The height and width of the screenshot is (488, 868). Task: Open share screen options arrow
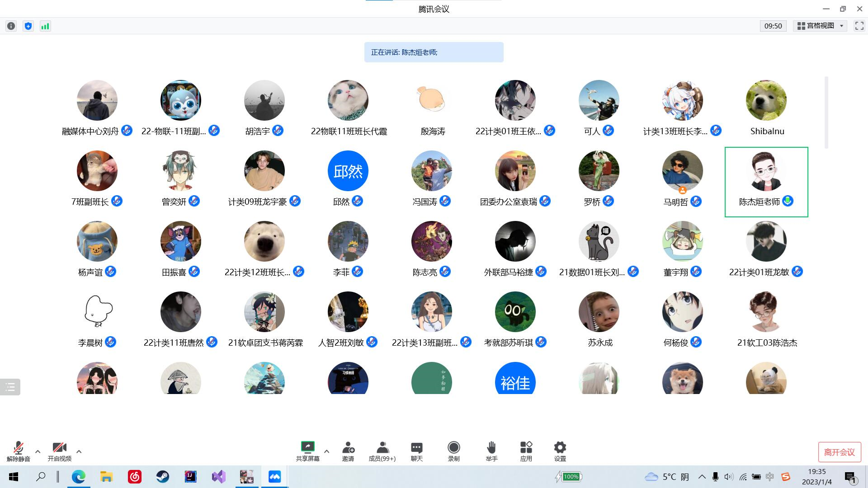327,451
